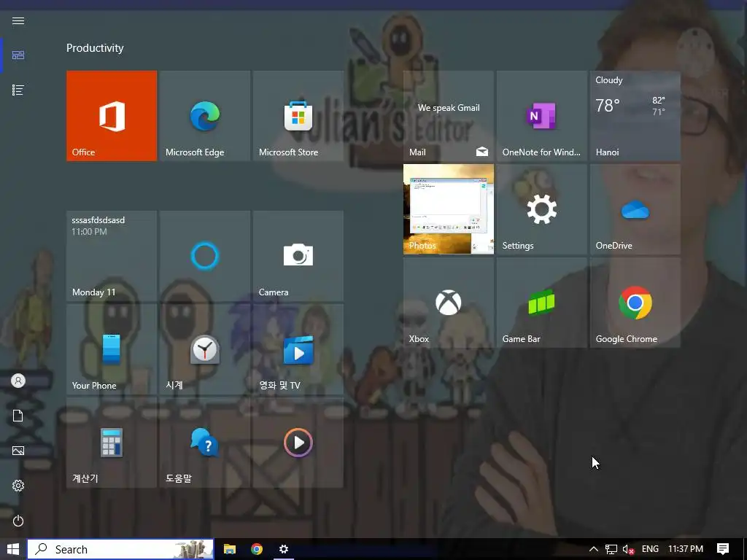Open the user account menu
The image size is (747, 560).
pos(18,381)
